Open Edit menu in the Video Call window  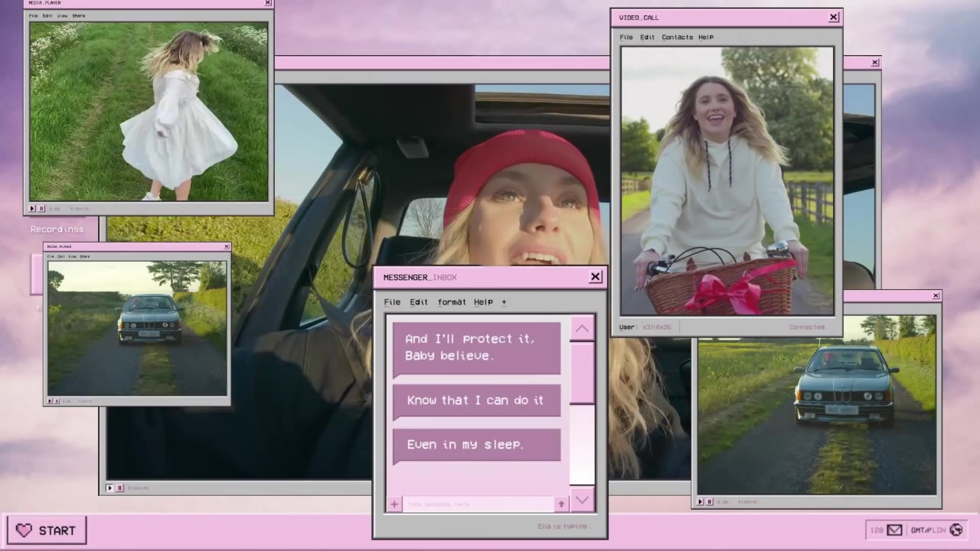click(x=648, y=37)
